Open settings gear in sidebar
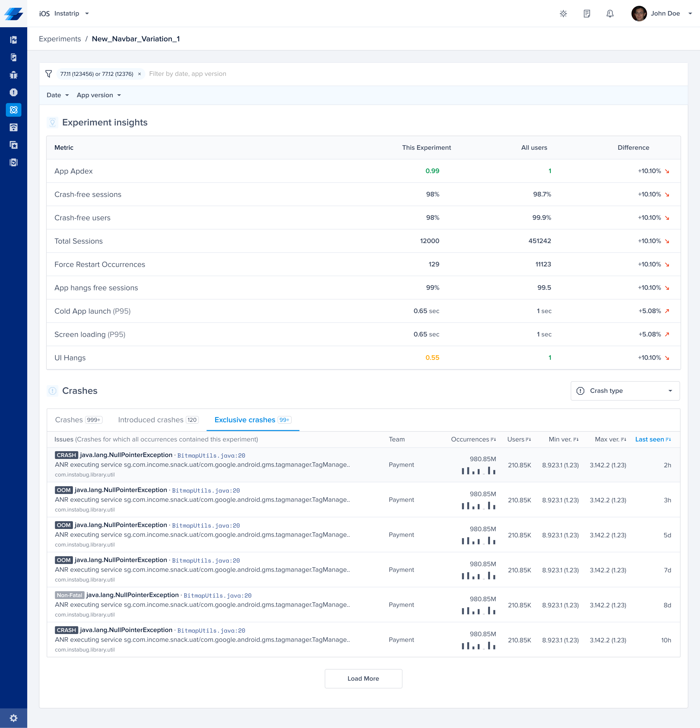This screenshot has height=728, width=700. point(13,718)
